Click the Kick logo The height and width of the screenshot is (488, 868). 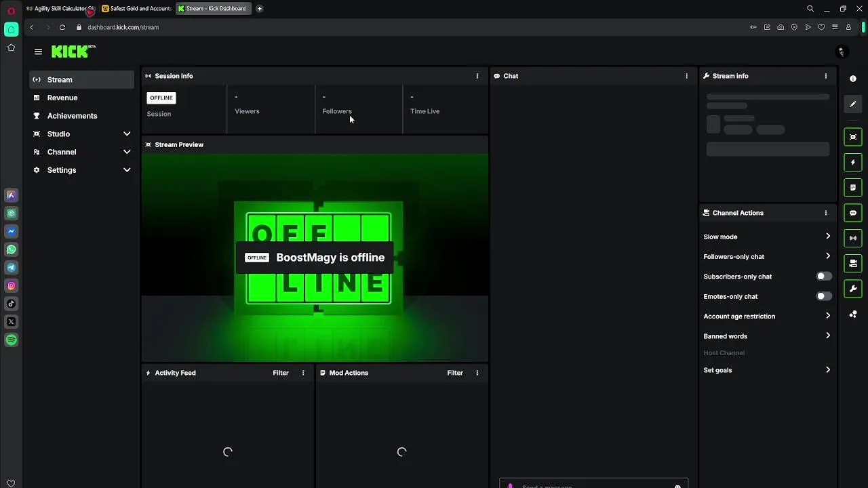point(73,52)
